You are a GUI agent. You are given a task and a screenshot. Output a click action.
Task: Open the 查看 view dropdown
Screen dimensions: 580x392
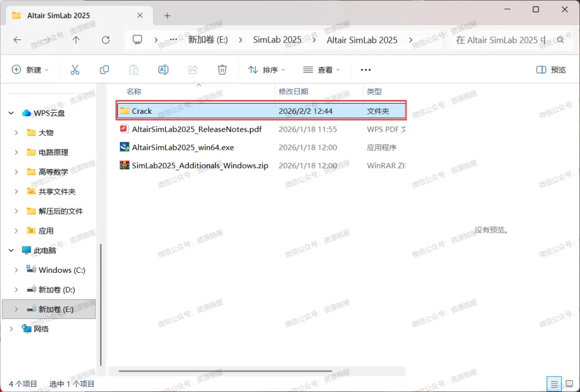pyautogui.click(x=322, y=69)
